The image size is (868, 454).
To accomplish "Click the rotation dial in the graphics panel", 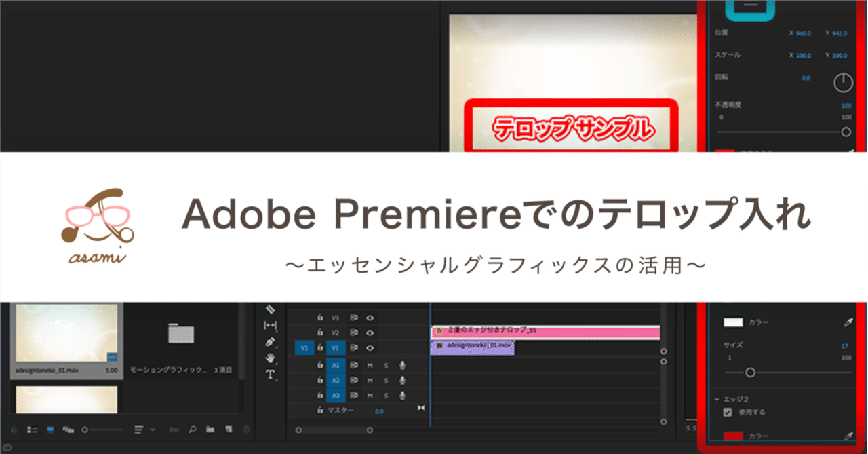I will pyautogui.click(x=842, y=83).
